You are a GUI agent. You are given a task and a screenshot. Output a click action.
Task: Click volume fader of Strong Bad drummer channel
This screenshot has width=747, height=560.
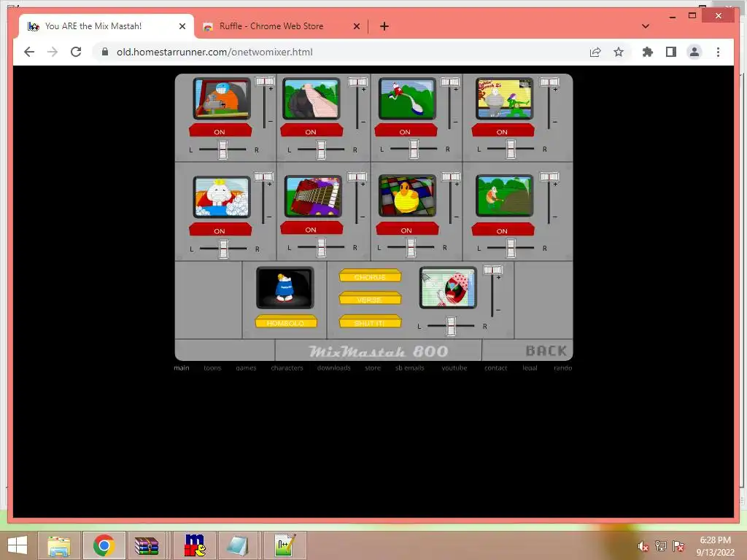(264, 82)
